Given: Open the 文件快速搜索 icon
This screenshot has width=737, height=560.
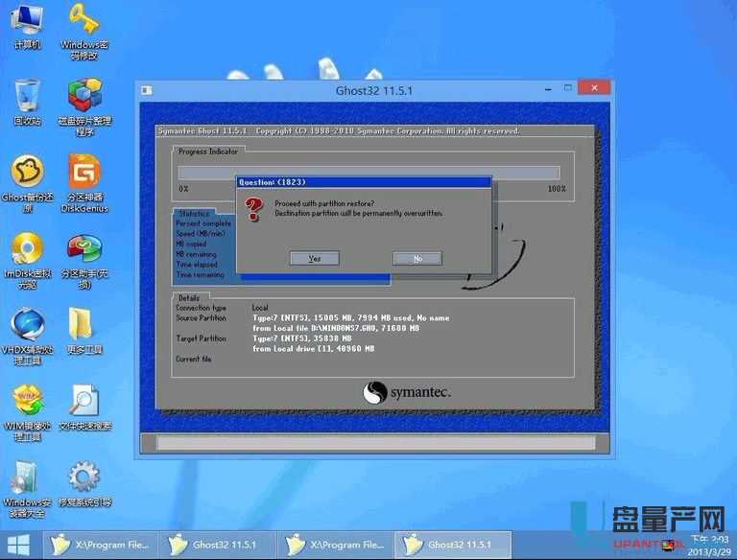Looking at the screenshot, I should tap(84, 408).
